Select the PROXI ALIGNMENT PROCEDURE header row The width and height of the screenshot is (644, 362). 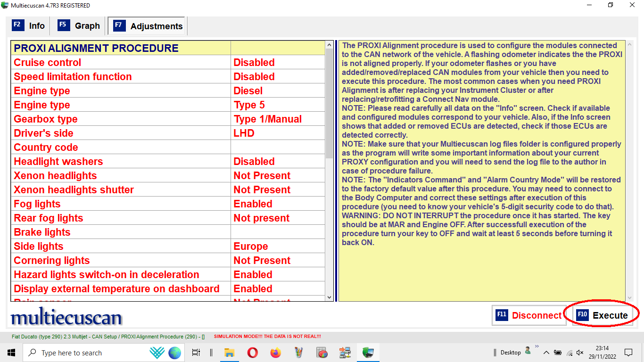[168, 48]
